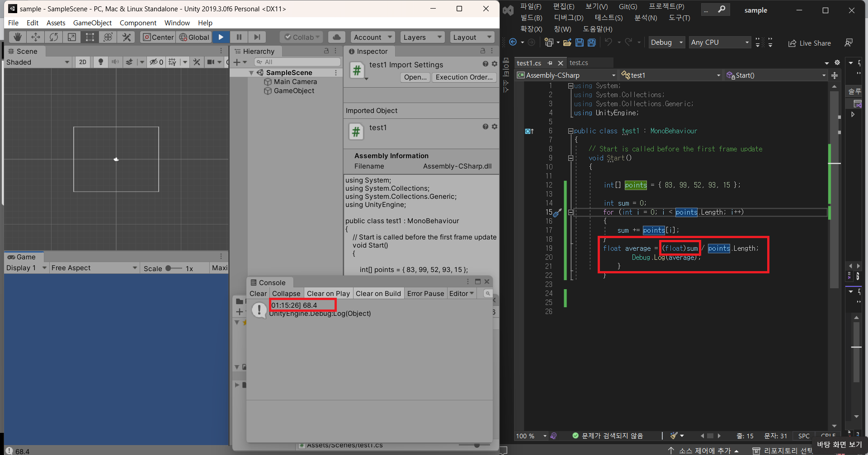Toggle Clear on Play in Console
The width and height of the screenshot is (868, 455).
point(328,294)
